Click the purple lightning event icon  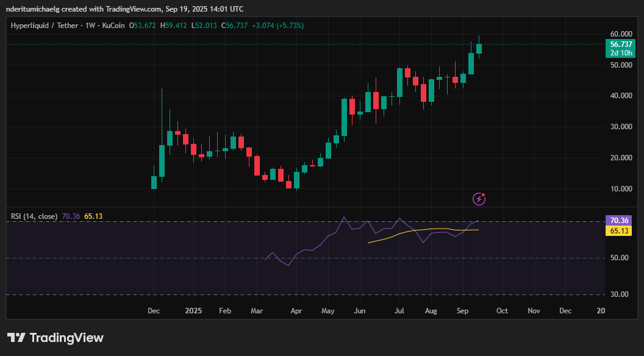point(480,198)
